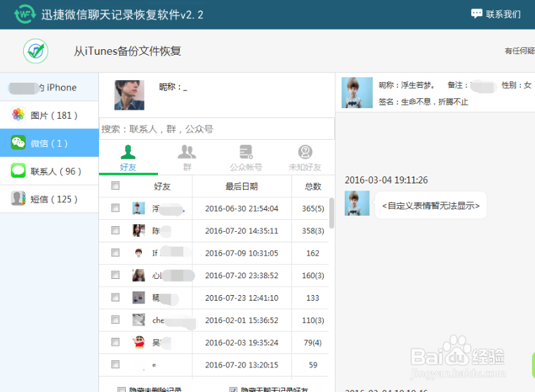Click the 图片 photos flower icon
This screenshot has width=535, height=392.
pyautogui.click(x=18, y=115)
